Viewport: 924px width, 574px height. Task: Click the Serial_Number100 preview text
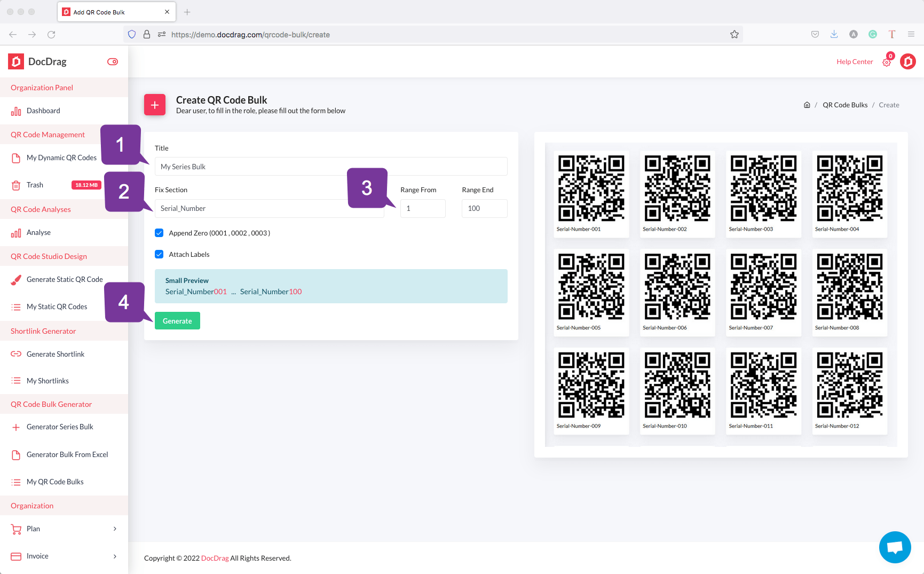click(271, 292)
